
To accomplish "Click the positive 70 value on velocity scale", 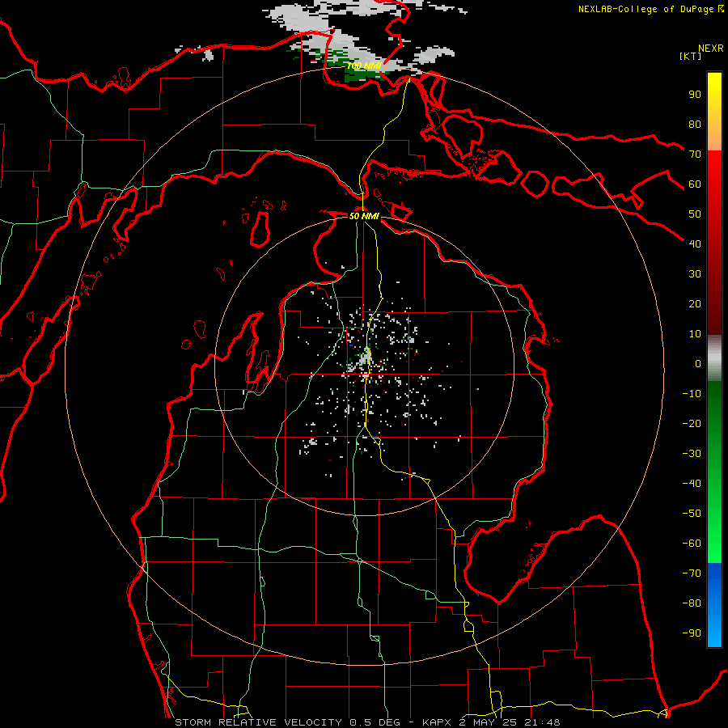I will click(x=695, y=154).
